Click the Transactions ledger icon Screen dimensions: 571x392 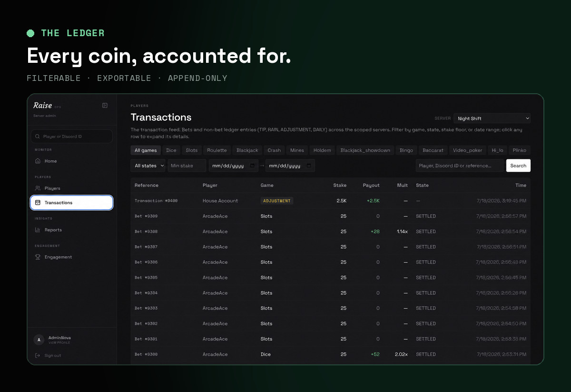(x=38, y=203)
